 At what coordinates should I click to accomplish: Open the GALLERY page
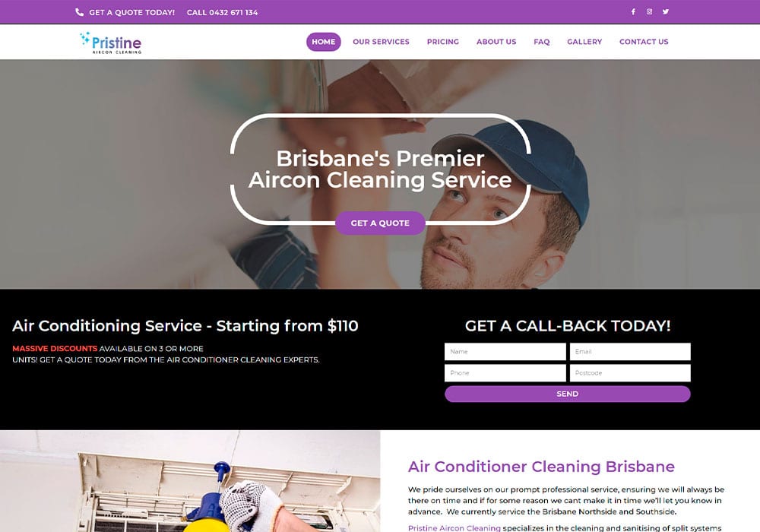(584, 42)
